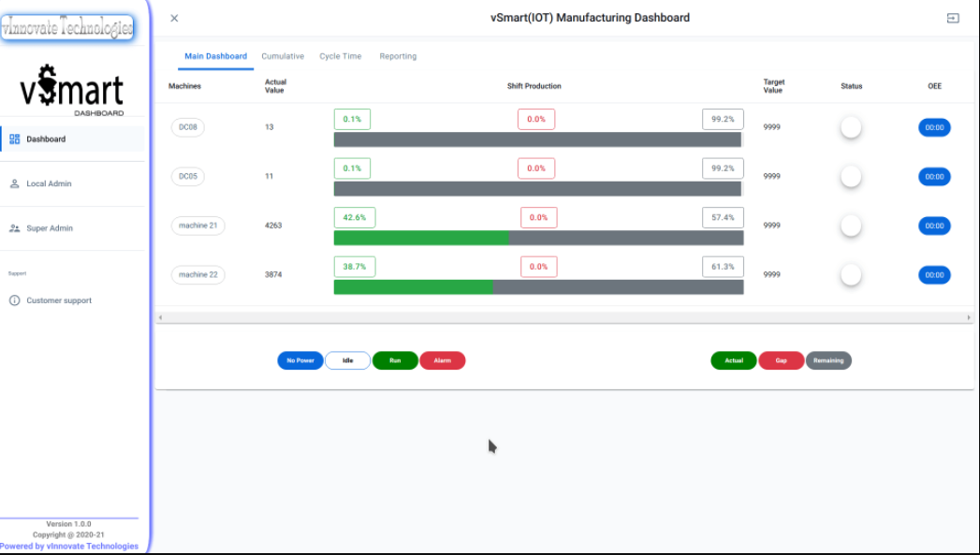Click the 38.7% actual value box
This screenshot has width=980, height=555.
(355, 267)
